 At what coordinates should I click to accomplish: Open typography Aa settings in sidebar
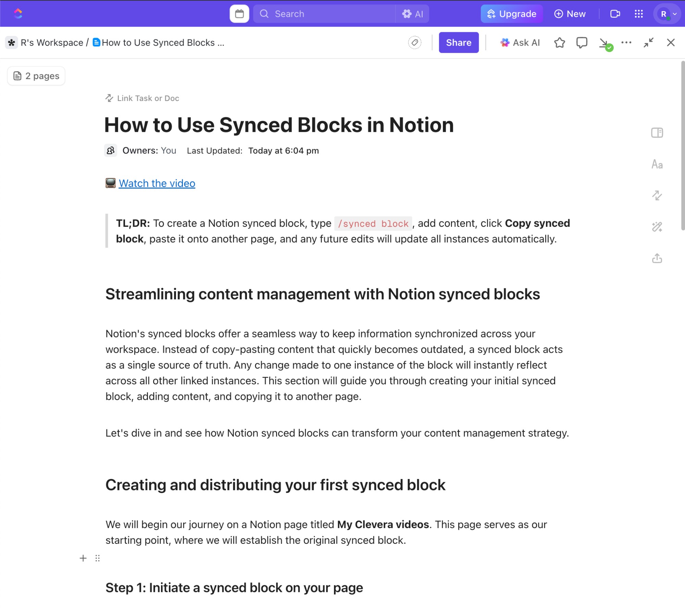coord(657,164)
